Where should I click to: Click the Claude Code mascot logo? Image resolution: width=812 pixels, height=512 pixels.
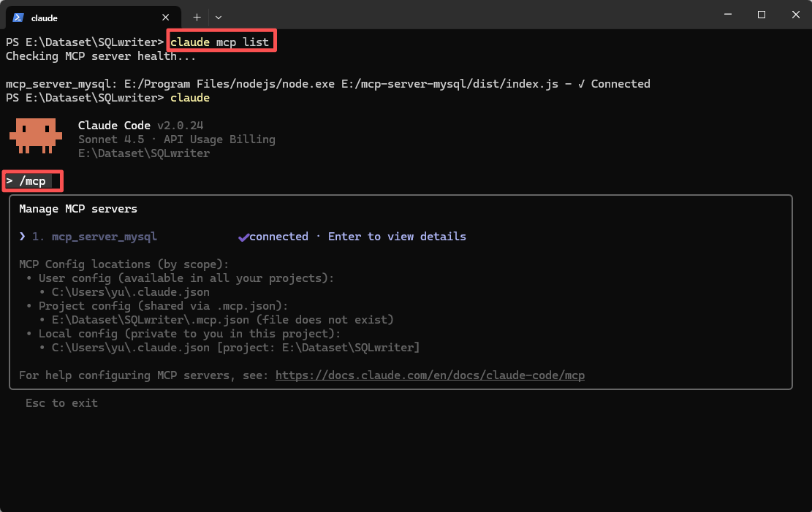pos(35,136)
